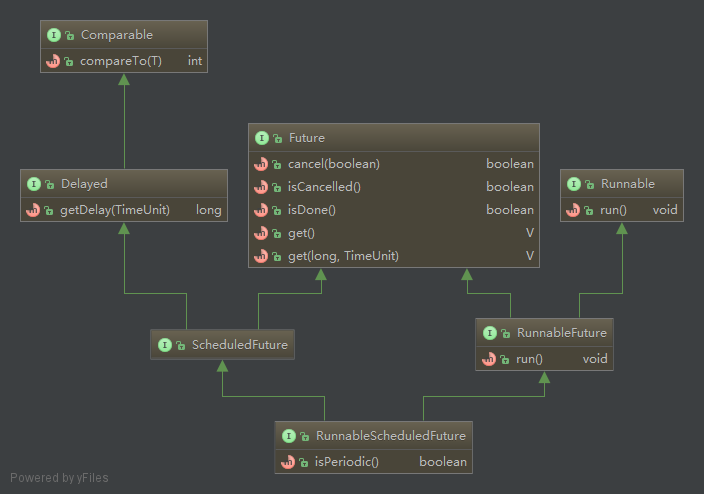Viewport: 704px width, 494px height.
Task: Select the ScheduledFuture node title
Action: coord(240,345)
